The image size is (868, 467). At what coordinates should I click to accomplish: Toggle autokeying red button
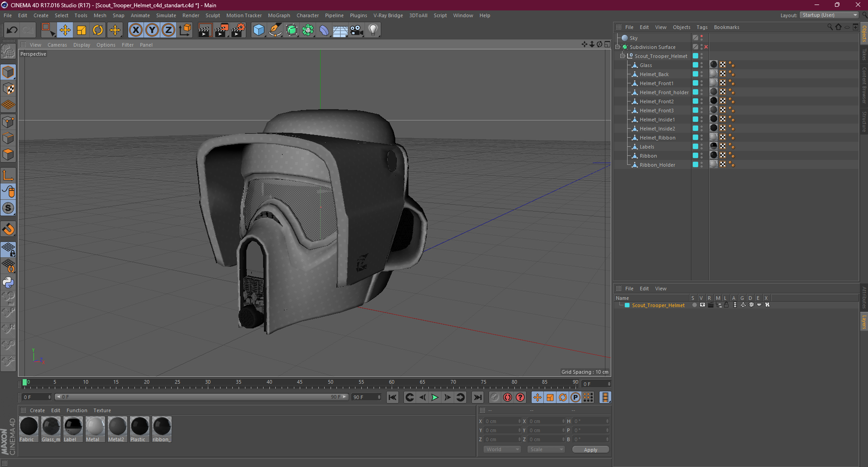(508, 397)
